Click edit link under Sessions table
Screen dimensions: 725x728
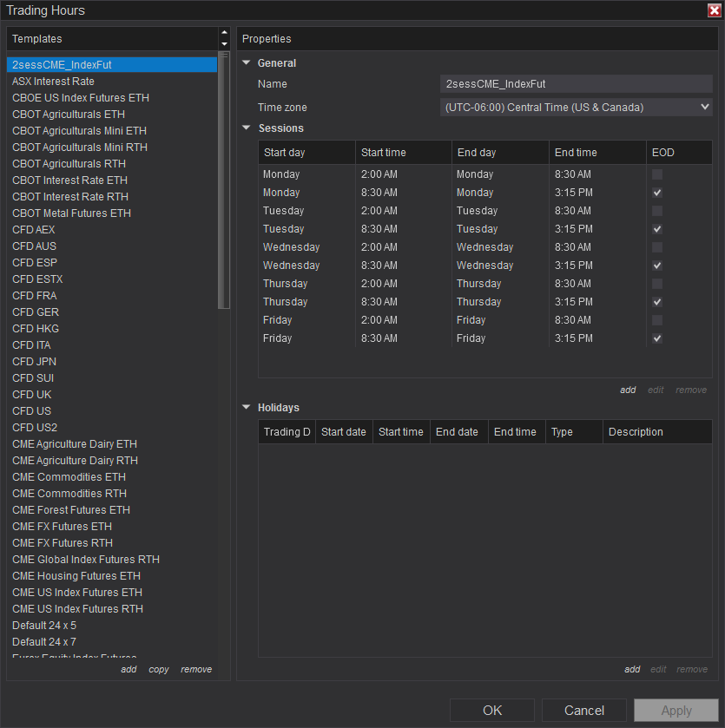[656, 390]
